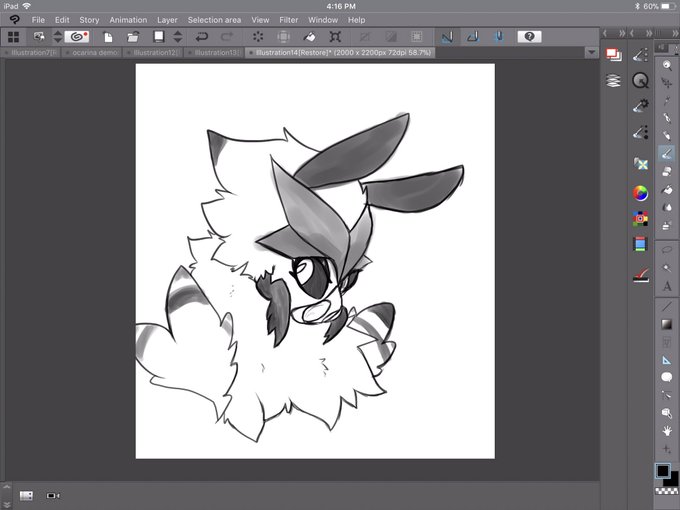Open the Sub Tool palette icon
This screenshot has width=680, height=510.
pyautogui.click(x=641, y=55)
